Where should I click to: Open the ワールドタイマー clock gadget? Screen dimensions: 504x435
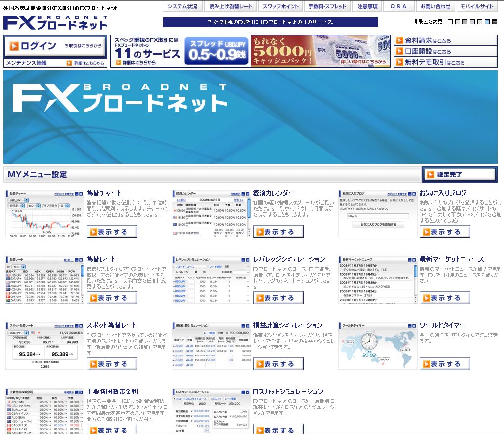click(444, 364)
